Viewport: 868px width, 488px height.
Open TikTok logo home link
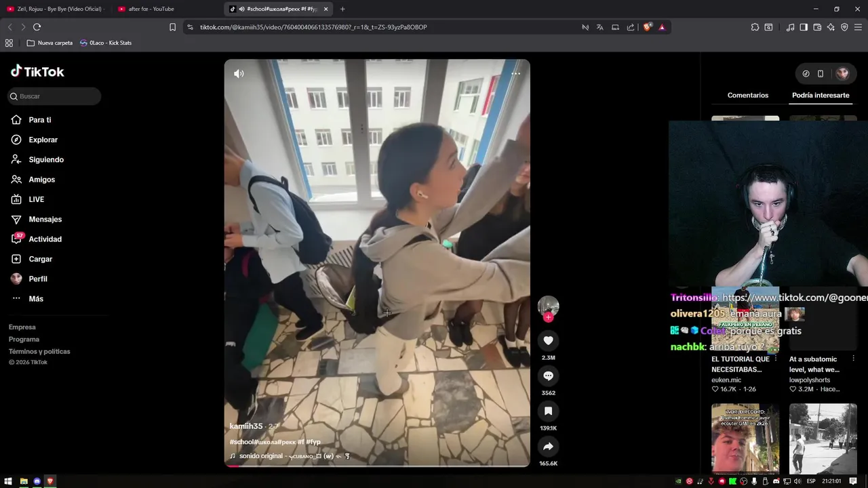click(37, 71)
